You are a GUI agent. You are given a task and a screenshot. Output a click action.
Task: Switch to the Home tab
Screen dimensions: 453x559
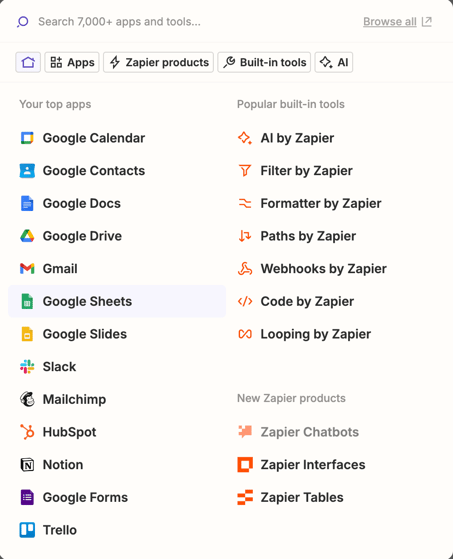[x=28, y=62]
